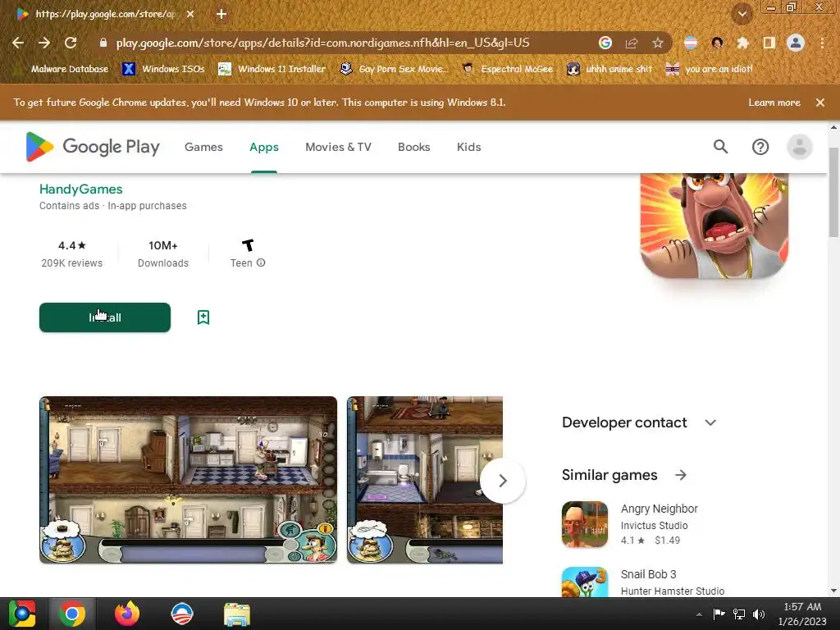Click the Google Play logo

[93, 147]
